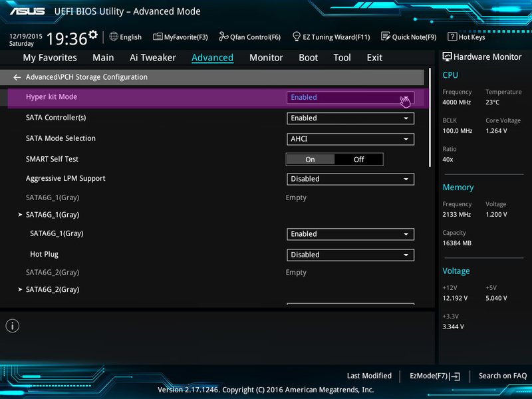Open the SATA Controller(s) dropdown

350,118
